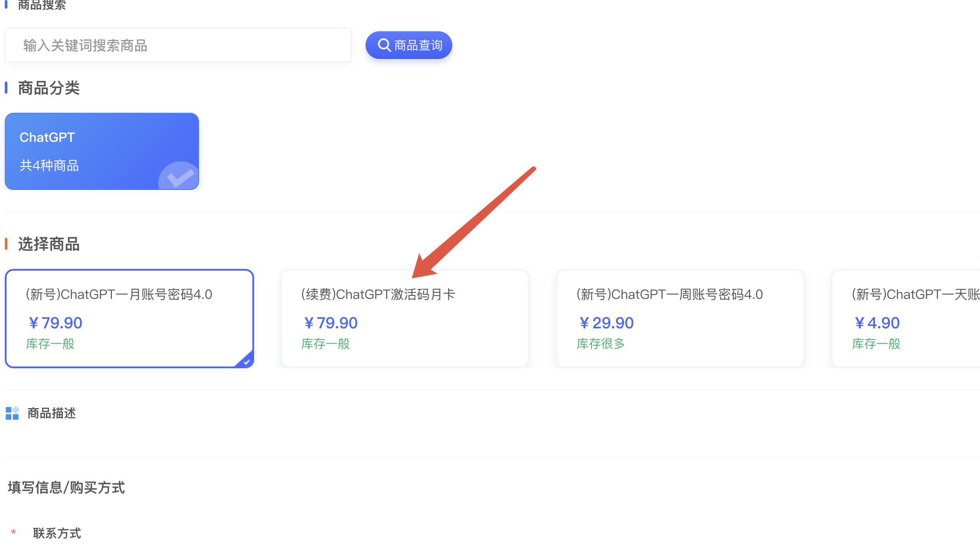
Task: Select (续费)ChatGPT激活码月卡 product card
Action: click(x=405, y=318)
